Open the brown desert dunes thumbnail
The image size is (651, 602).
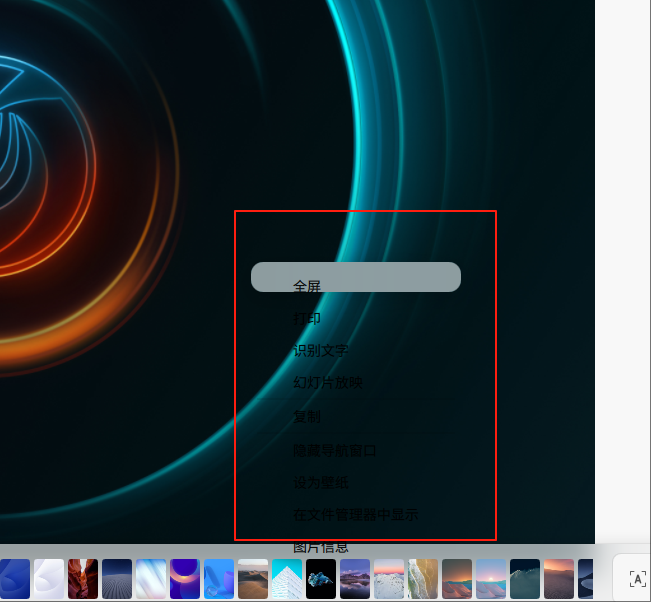click(253, 579)
